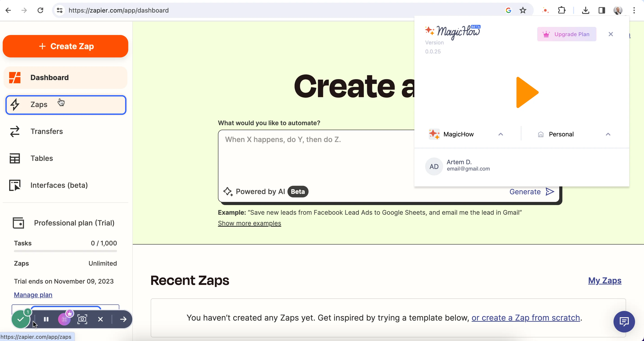The width and height of the screenshot is (644, 341).
Task: Select the Zaps lightning bolt icon in sidebar
Action: 15,105
